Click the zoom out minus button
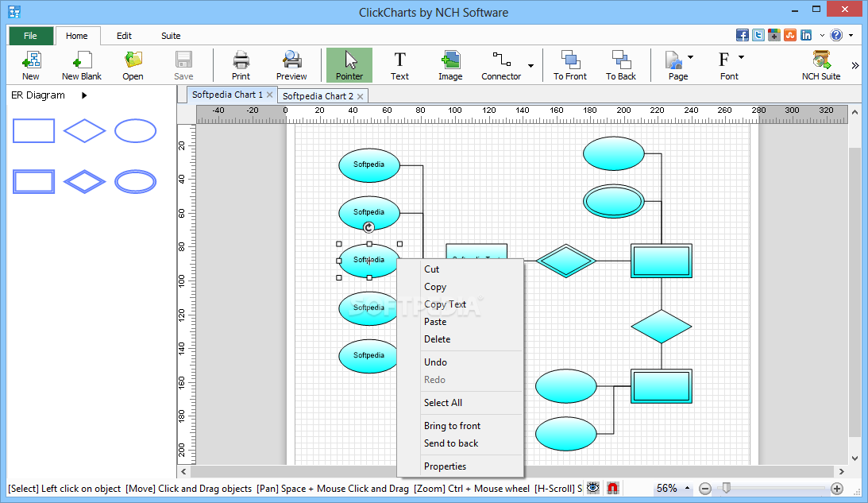The height and width of the screenshot is (503, 868). [x=704, y=488]
